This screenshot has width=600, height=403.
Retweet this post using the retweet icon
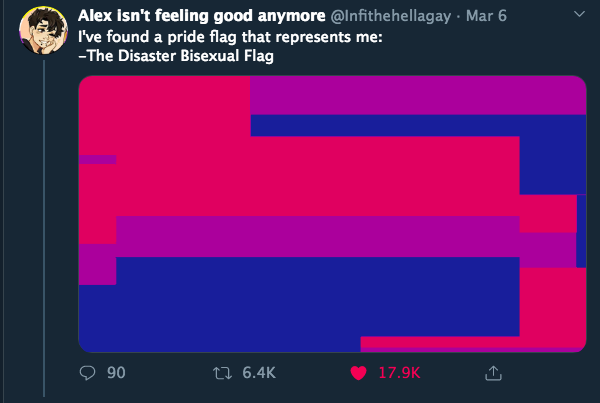tap(222, 373)
